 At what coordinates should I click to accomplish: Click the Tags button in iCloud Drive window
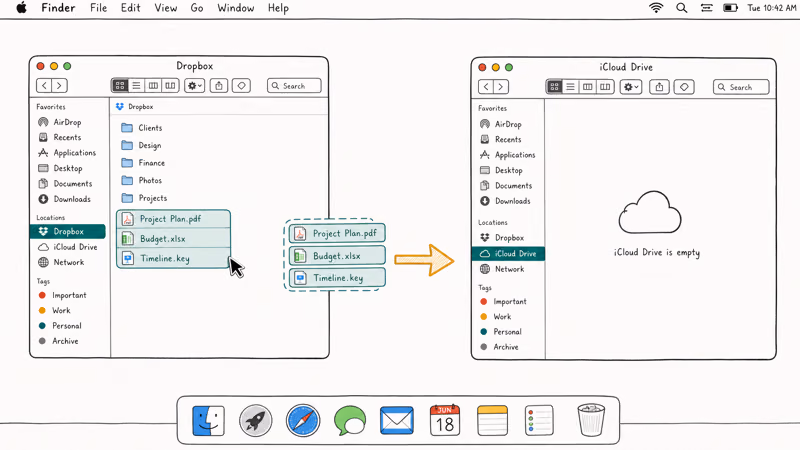pos(684,87)
